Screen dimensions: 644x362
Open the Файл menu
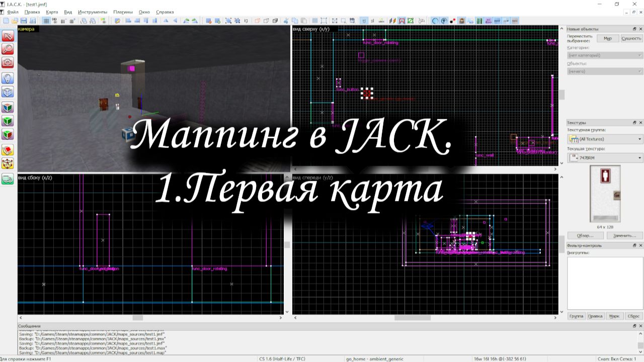tap(13, 12)
